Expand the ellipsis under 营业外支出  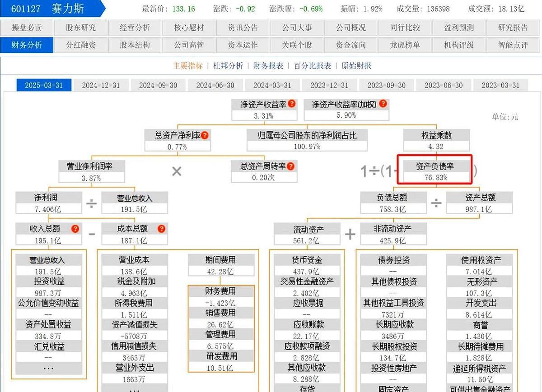pos(134,389)
